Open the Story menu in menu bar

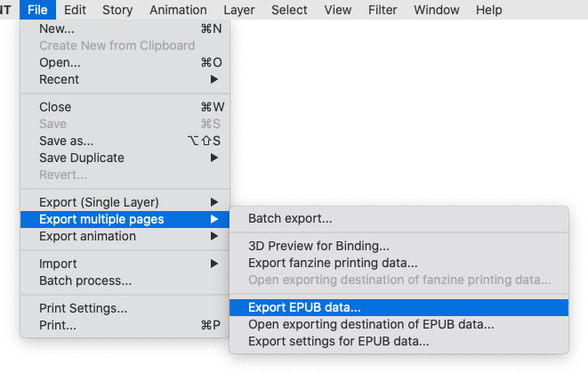coord(117,10)
